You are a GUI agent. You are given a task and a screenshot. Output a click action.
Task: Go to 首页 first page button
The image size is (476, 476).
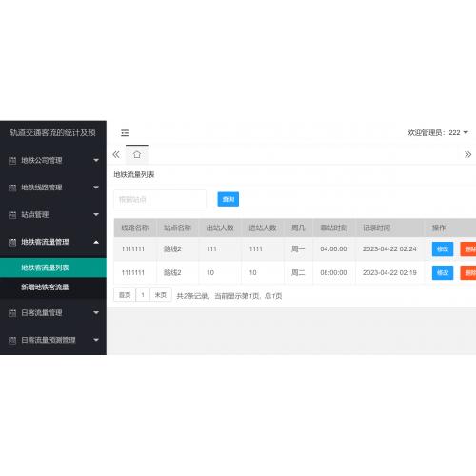[125, 295]
